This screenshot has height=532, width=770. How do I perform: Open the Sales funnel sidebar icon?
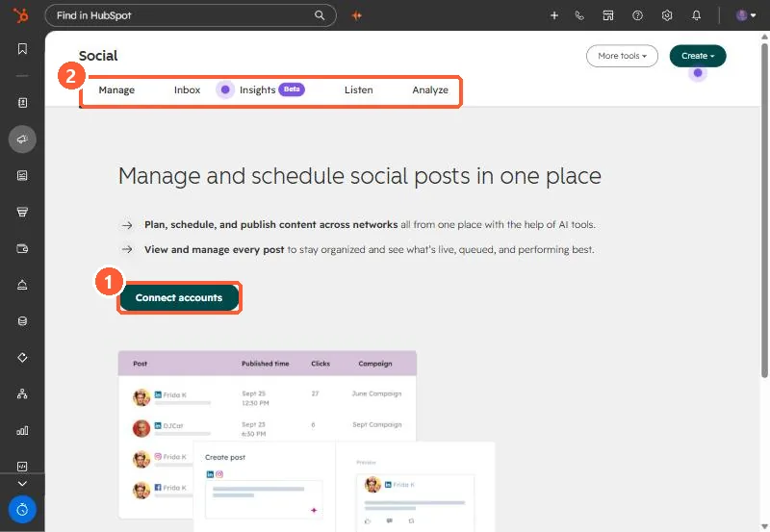pyautogui.click(x=22, y=212)
